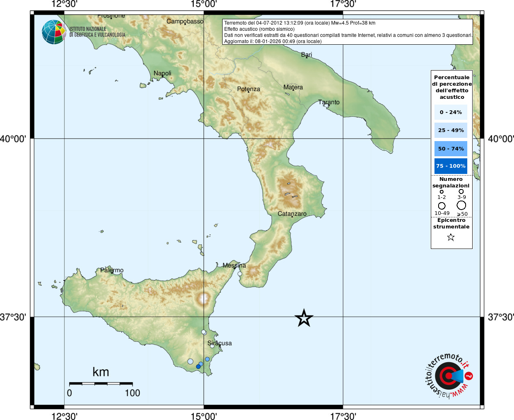The image size is (514, 420).
Task: Click the 'Effetto acustico (rombo sismico)' line
Action: 259,29
